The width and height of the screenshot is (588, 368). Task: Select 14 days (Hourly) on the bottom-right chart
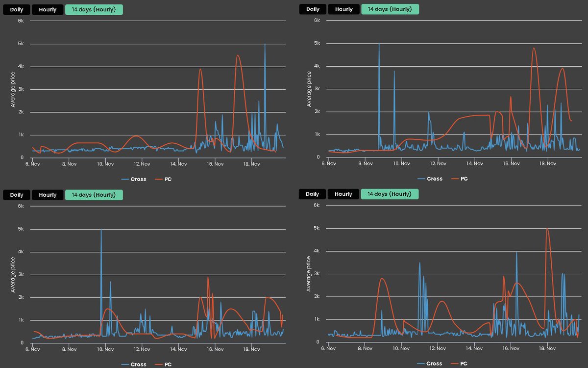coord(390,194)
